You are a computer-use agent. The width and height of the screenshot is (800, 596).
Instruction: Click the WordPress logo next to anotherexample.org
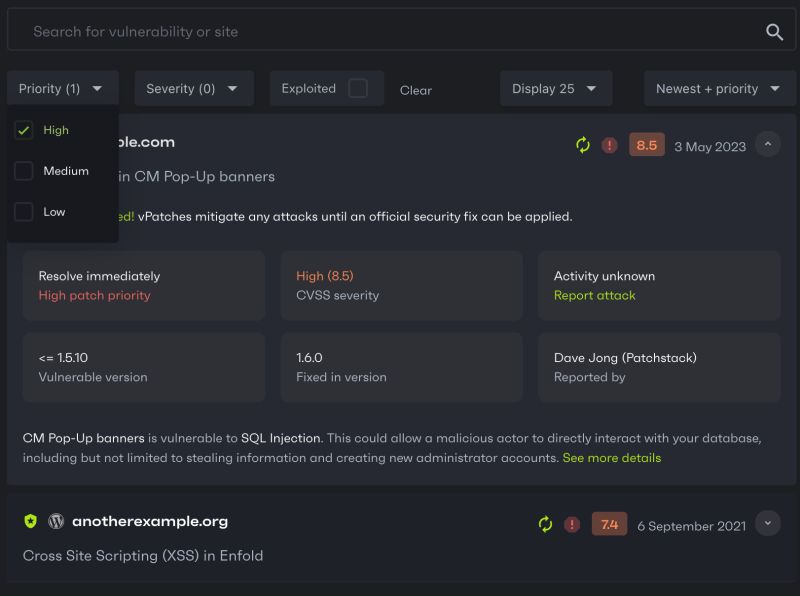55,522
